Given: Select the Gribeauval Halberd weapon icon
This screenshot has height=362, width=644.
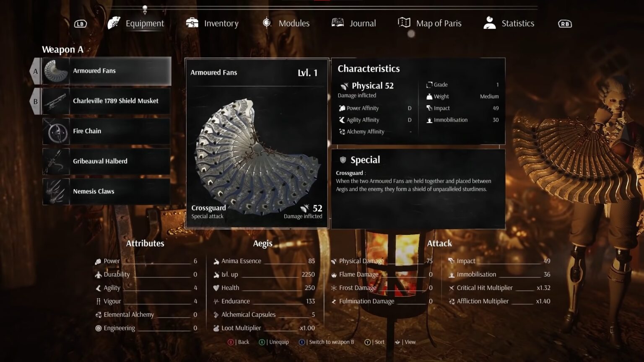Looking at the screenshot, I should [56, 161].
